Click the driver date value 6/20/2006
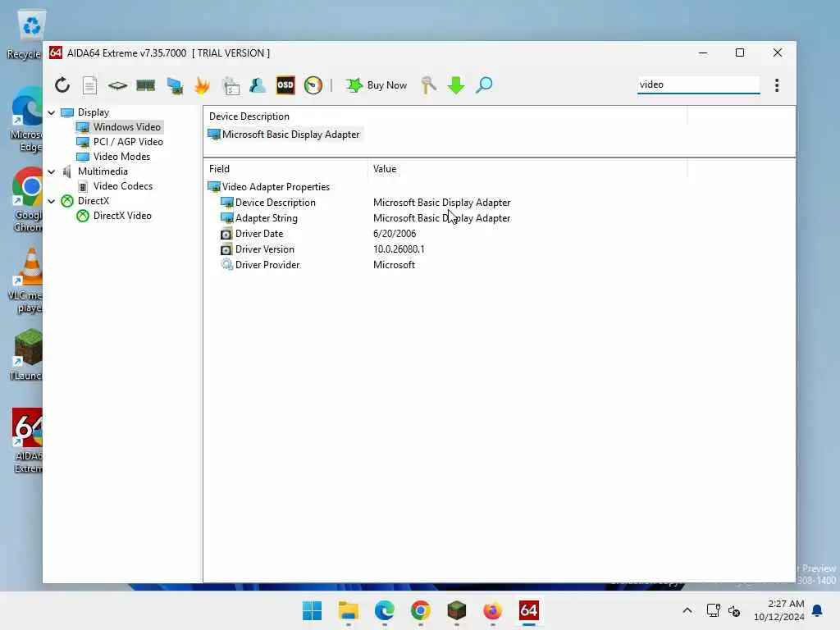Viewport: 840px width, 630px height. point(395,234)
